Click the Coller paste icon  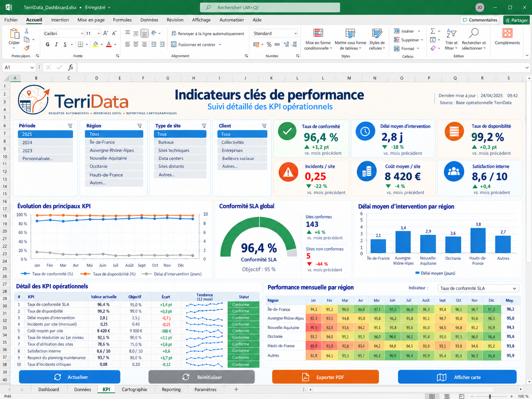pos(14,34)
